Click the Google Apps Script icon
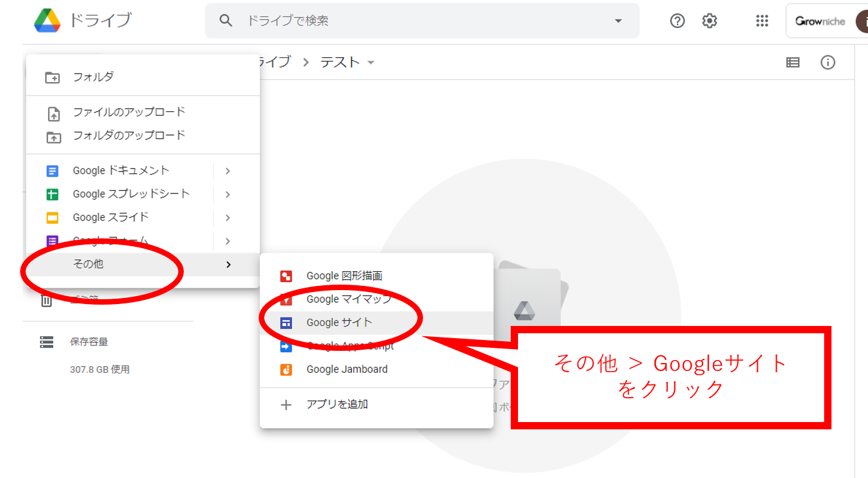 pyautogui.click(x=286, y=346)
